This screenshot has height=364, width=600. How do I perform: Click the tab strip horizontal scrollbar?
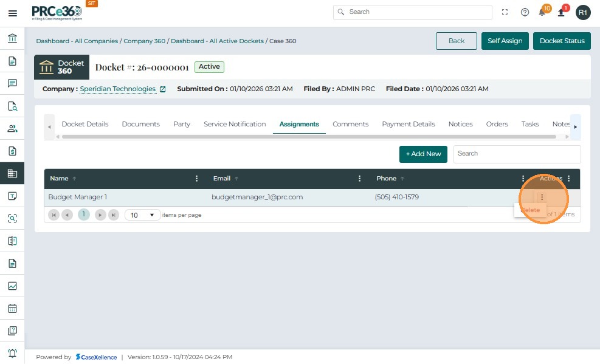pos(309,137)
